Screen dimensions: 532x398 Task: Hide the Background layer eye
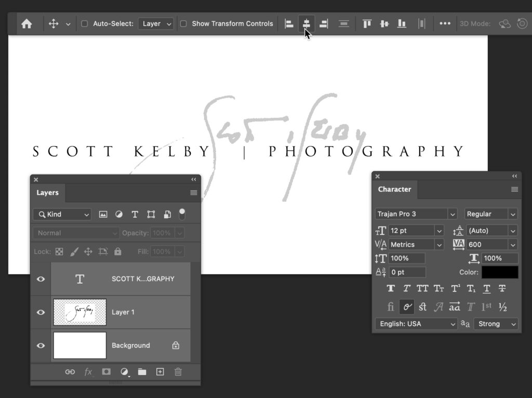point(41,346)
